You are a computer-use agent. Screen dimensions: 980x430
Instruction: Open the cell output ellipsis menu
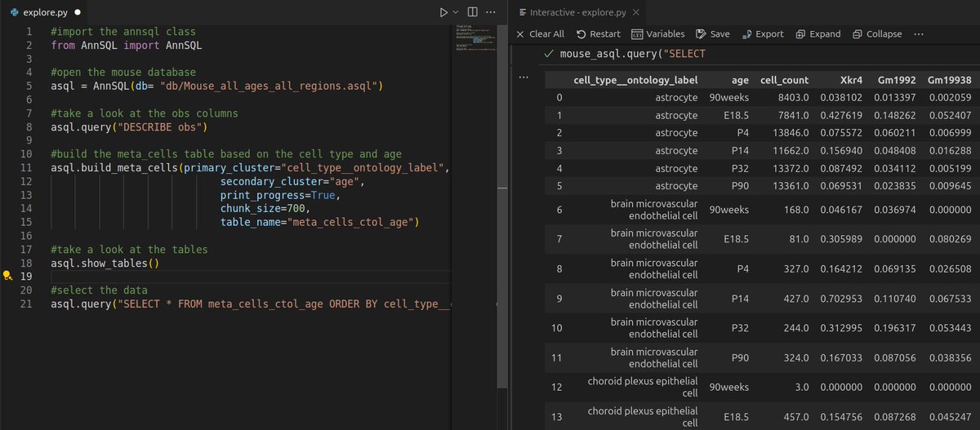coord(524,78)
